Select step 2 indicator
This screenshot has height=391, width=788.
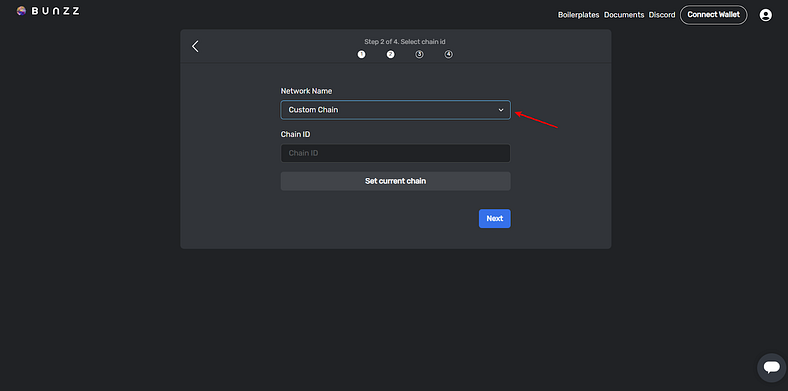[390, 54]
